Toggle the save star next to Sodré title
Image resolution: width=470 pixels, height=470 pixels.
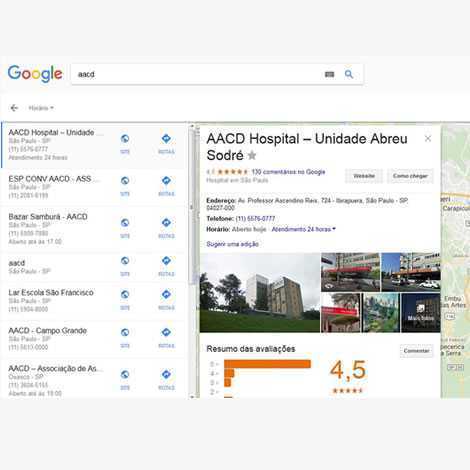pos(252,155)
